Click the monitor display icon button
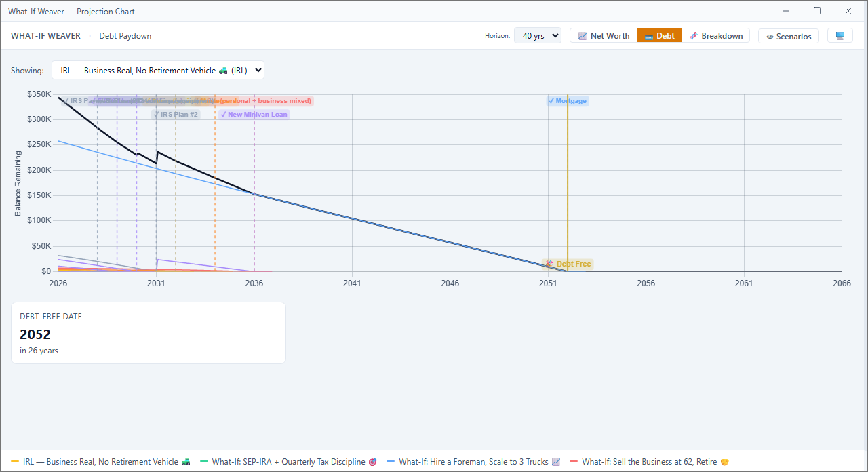This screenshot has width=868, height=472. click(840, 36)
